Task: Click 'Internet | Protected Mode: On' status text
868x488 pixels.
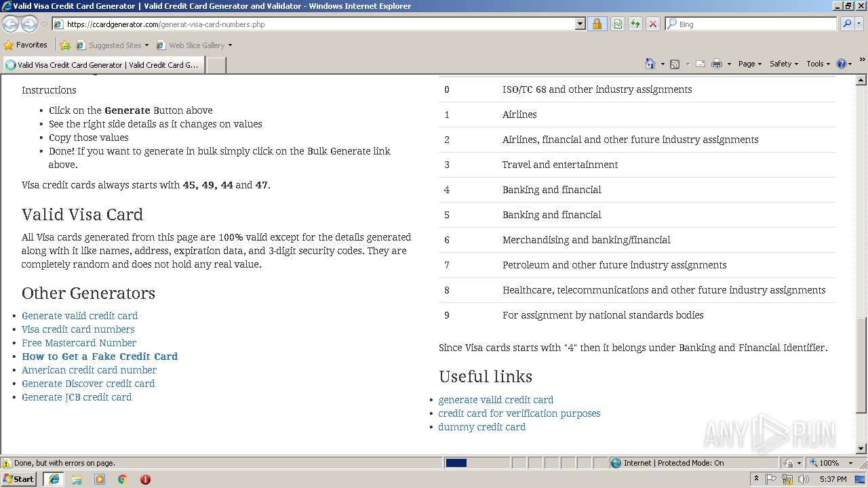Action: pos(673,463)
